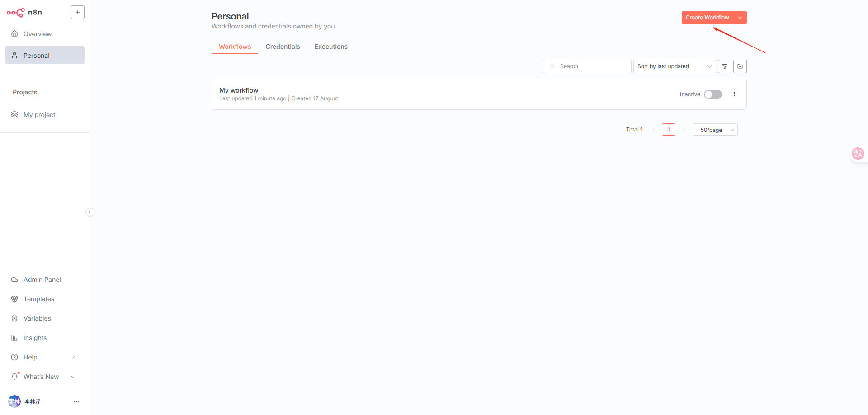Viewport: 868px width, 415px height.
Task: Open the 50/page size dropdown
Action: pos(715,130)
